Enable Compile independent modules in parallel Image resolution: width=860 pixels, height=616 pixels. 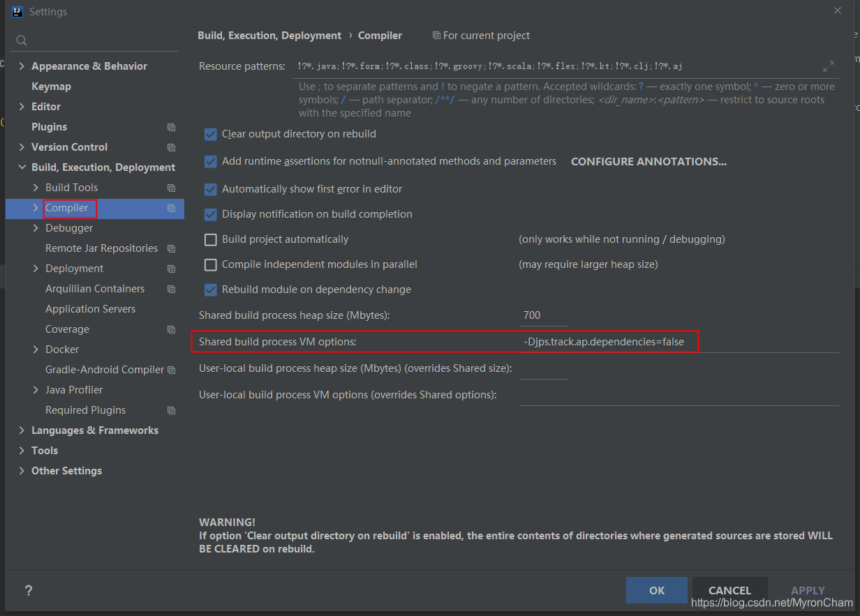tap(211, 264)
